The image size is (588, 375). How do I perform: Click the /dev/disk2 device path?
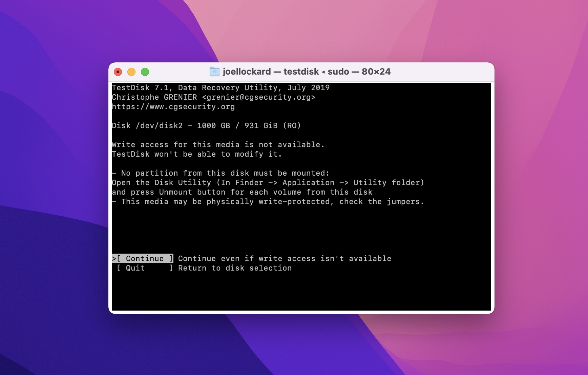point(159,126)
